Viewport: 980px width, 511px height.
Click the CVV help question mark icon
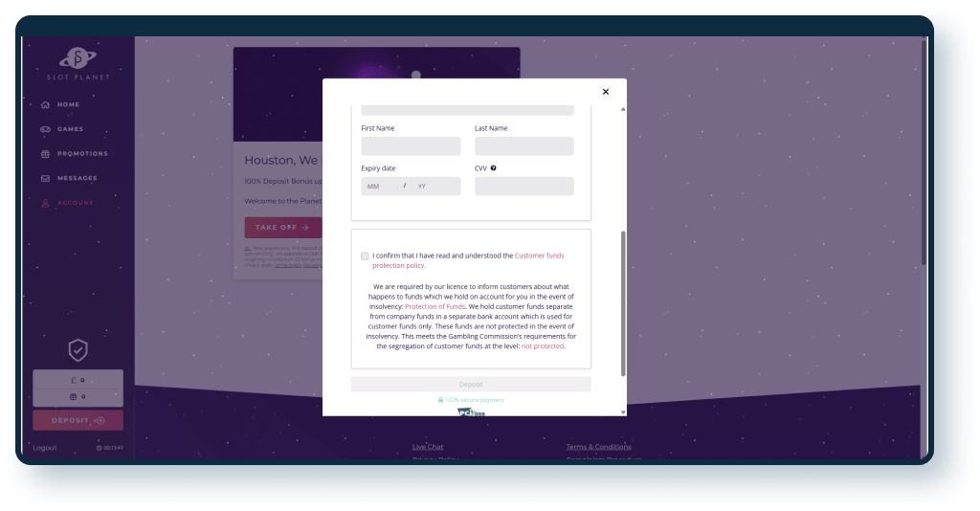[493, 168]
